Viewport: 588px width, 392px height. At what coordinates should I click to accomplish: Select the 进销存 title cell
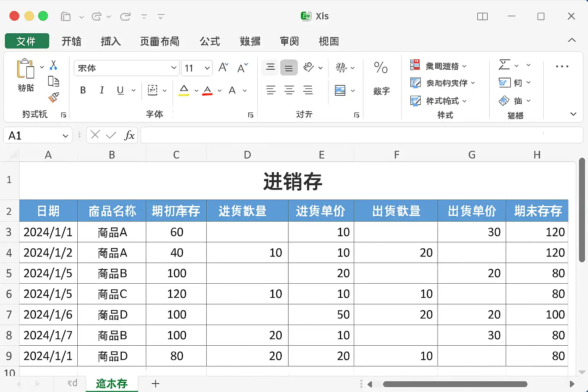coord(293,181)
